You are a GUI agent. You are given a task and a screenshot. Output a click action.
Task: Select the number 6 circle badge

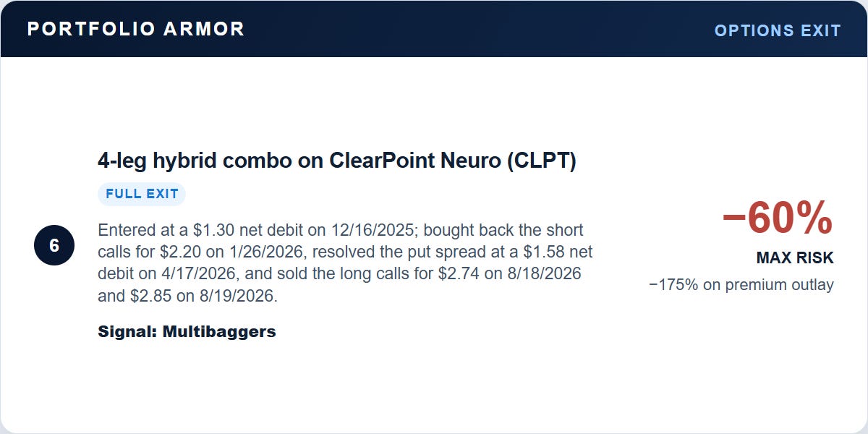(54, 245)
